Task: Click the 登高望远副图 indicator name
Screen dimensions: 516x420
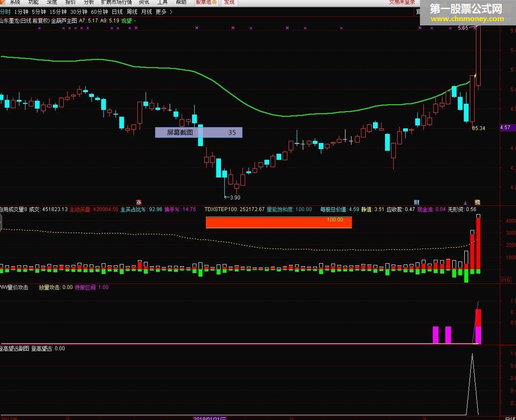Action: pyautogui.click(x=15, y=348)
